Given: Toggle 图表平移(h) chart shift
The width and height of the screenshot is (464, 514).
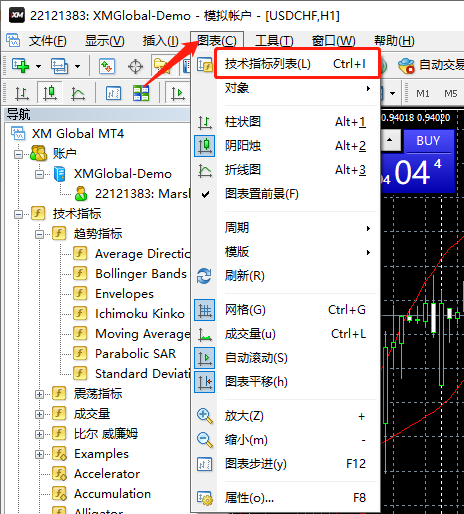Looking at the screenshot, I should (286, 382).
